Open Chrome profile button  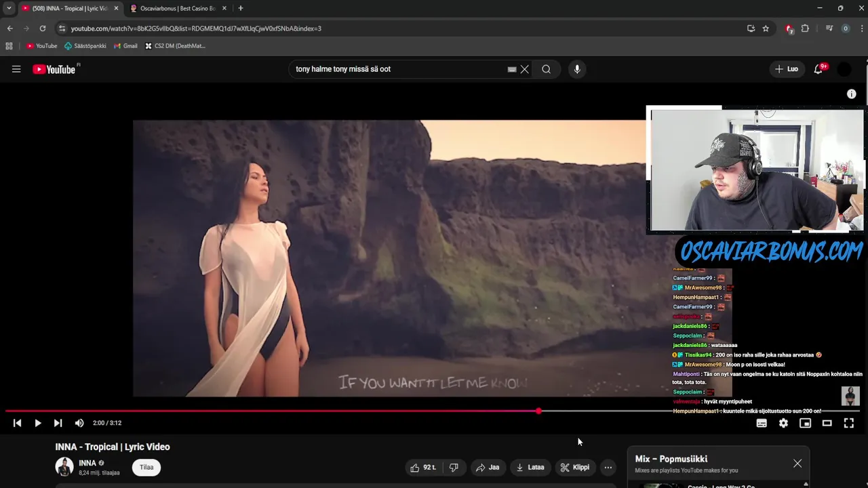[x=845, y=28]
